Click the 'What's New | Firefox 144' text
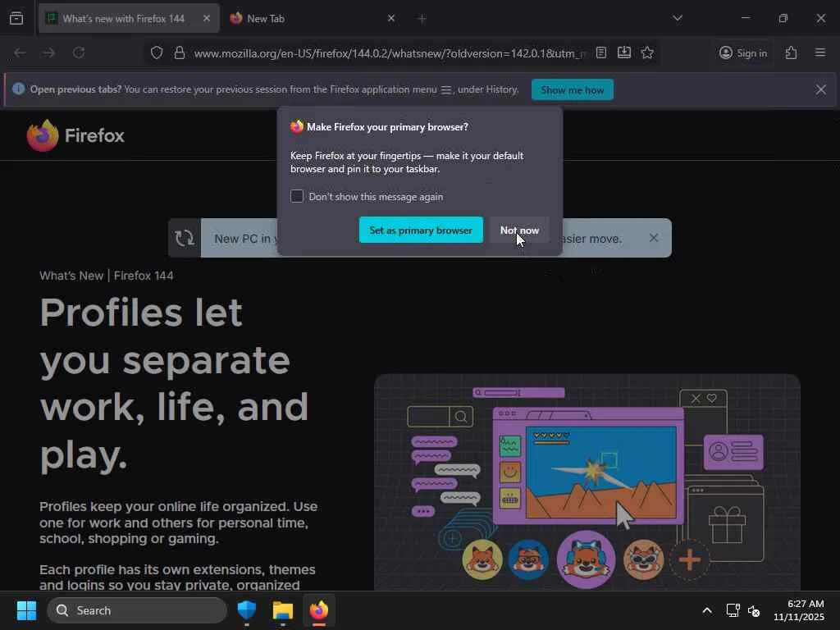The height and width of the screenshot is (630, 840). (x=106, y=276)
